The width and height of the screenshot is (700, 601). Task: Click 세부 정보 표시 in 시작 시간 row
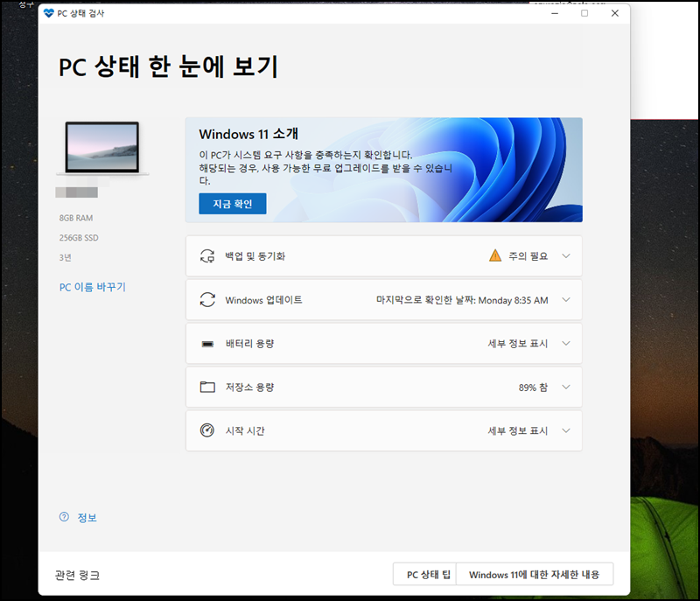point(518,430)
